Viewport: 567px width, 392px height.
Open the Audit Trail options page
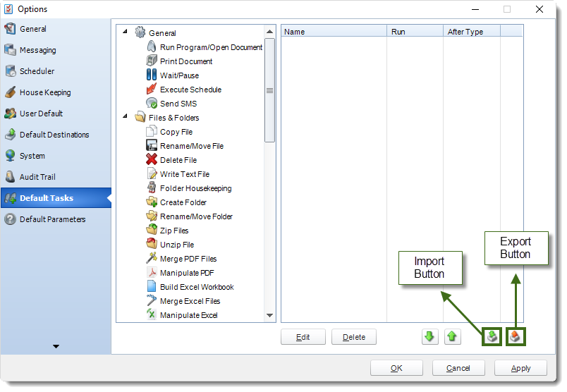pos(56,177)
